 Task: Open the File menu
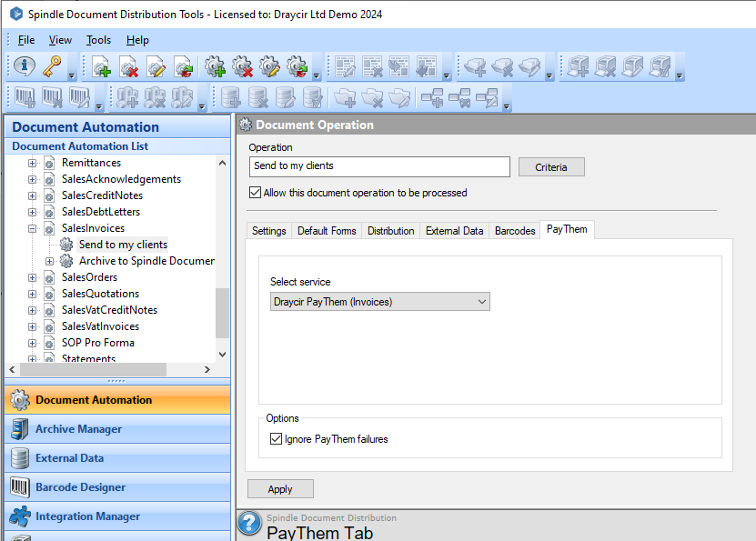click(26, 40)
